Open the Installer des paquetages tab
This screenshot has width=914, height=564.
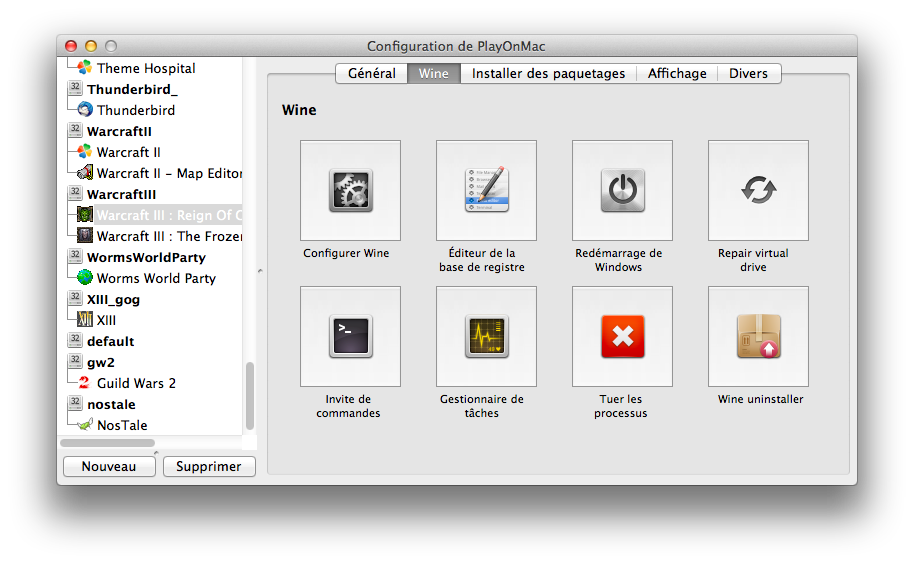pyautogui.click(x=548, y=73)
